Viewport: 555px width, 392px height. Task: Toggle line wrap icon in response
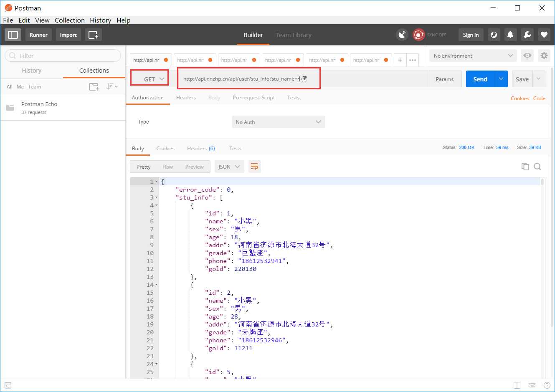(x=254, y=167)
